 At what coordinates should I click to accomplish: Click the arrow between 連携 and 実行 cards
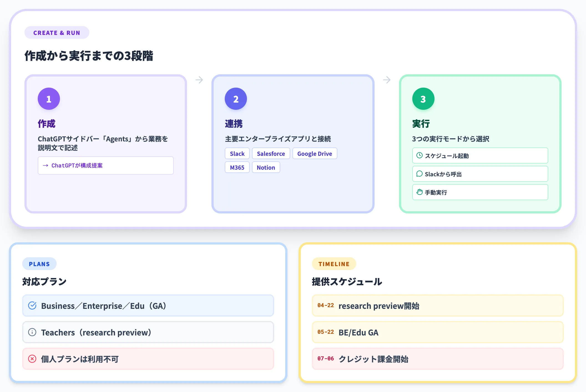tap(387, 80)
